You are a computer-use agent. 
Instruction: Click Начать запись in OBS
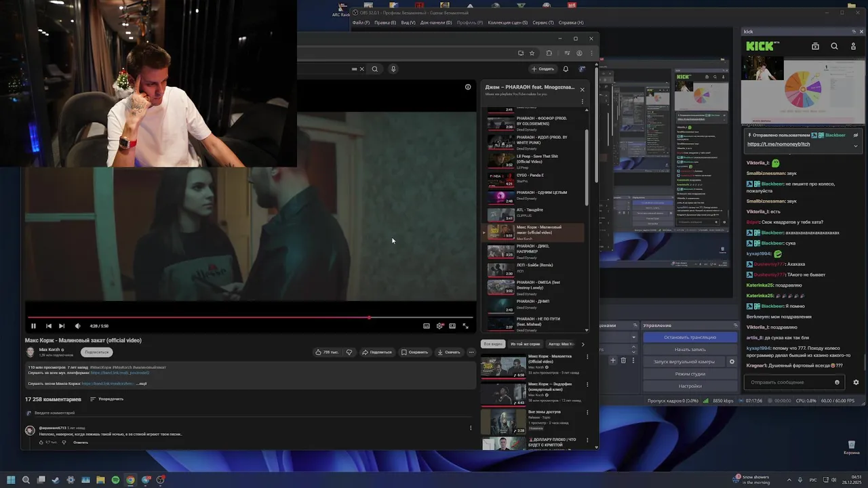690,349
